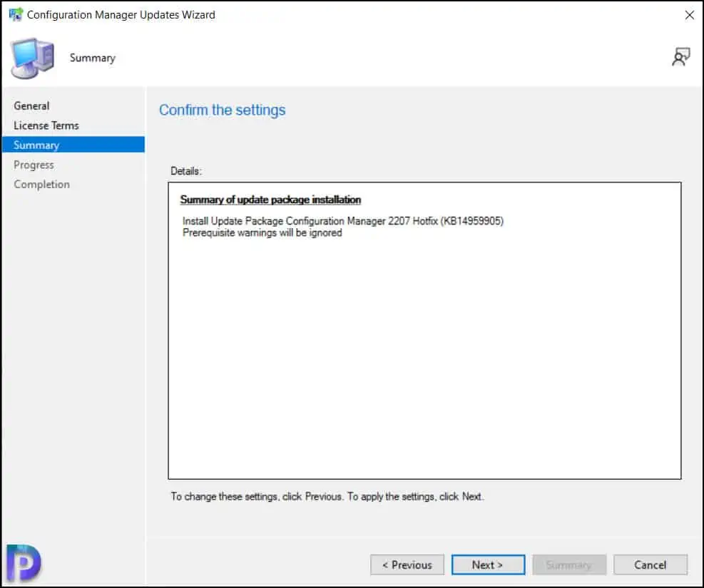The width and height of the screenshot is (704, 588).
Task: Select the Summary step in sidebar
Action: pyautogui.click(x=73, y=145)
